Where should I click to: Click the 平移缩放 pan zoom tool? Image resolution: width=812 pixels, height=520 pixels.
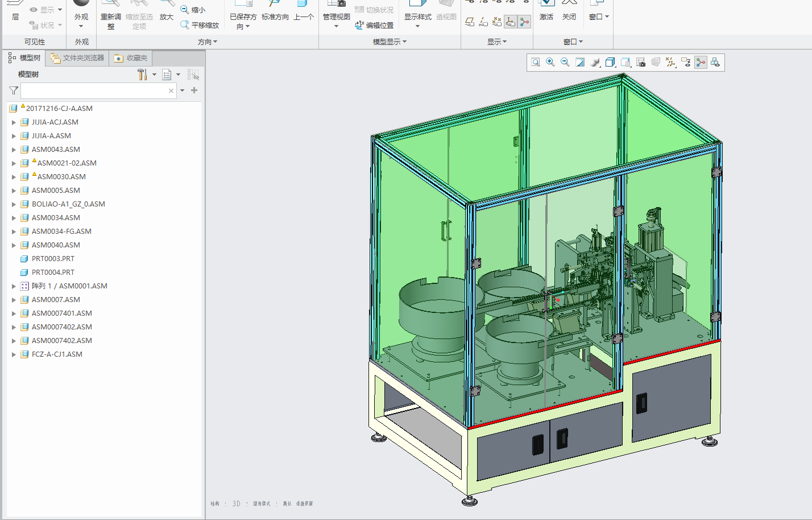tap(200, 25)
